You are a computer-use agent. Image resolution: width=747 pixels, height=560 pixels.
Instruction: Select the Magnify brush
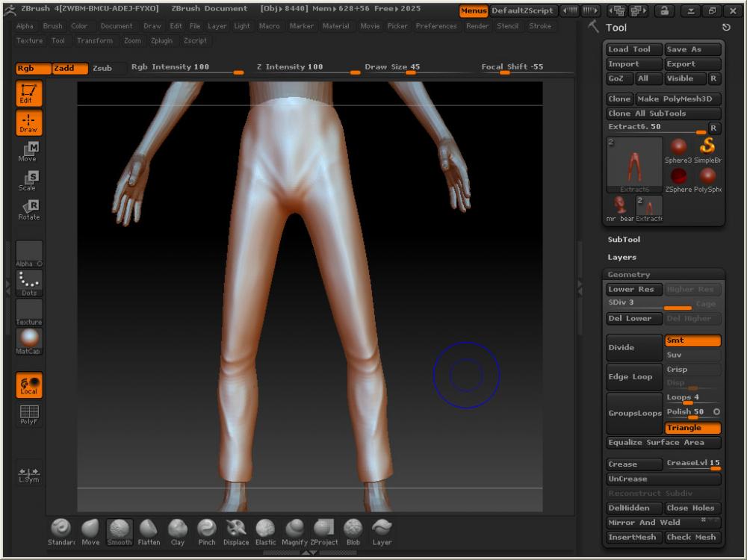[294, 531]
